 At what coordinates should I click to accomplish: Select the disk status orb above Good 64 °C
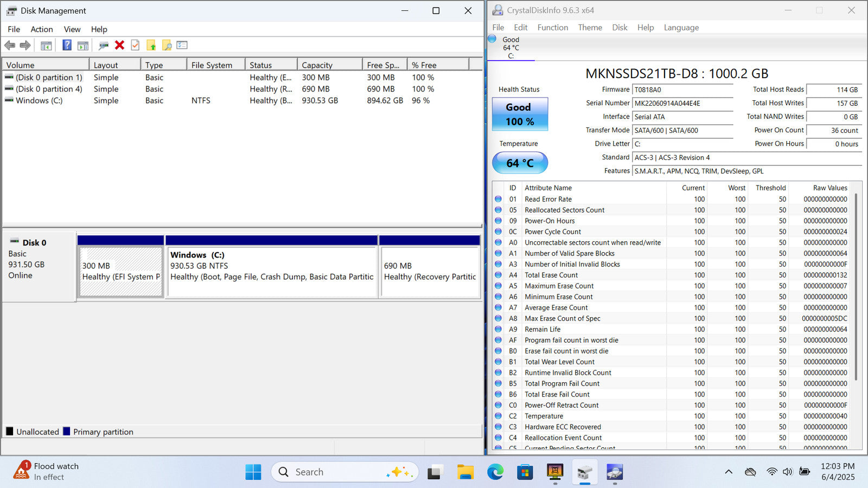click(x=492, y=38)
